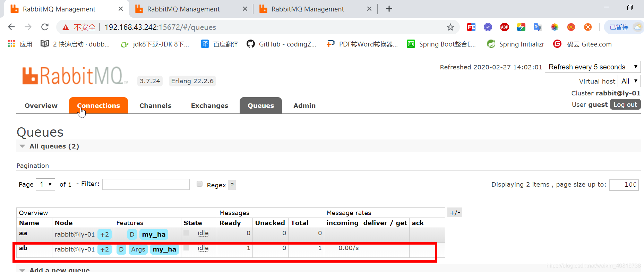The height and width of the screenshot is (272, 644).
Task: Close the third RabbitMQ Management tab
Action: pyautogui.click(x=369, y=9)
